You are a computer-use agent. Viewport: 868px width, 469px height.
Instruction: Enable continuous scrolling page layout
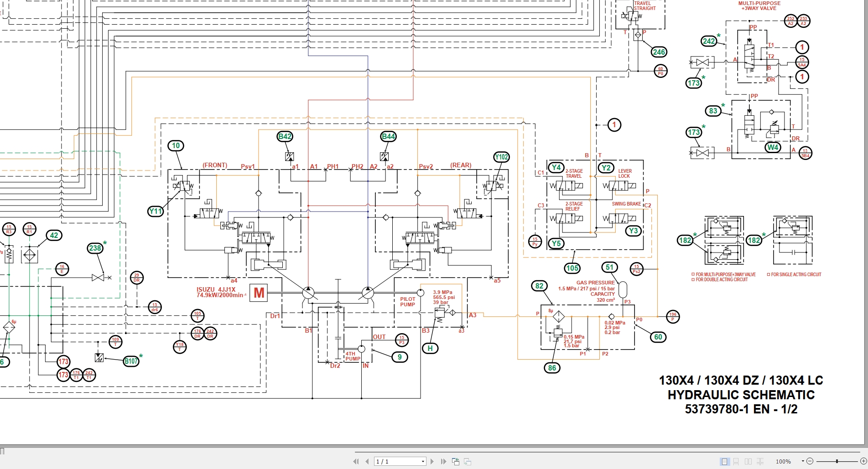click(x=736, y=461)
